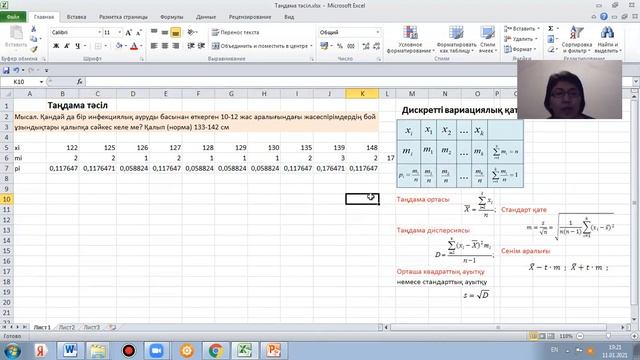
Task: Open Форматировать как таблицу gallery
Action: [456, 39]
